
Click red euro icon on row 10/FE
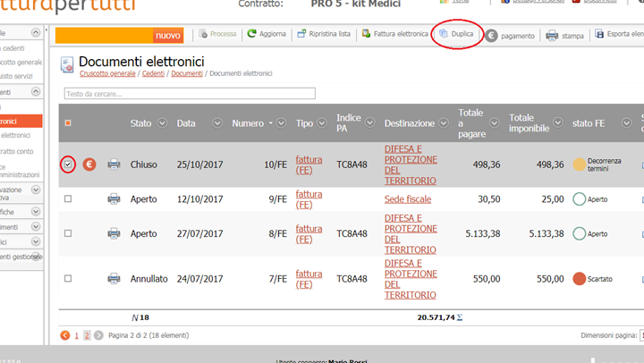(89, 165)
